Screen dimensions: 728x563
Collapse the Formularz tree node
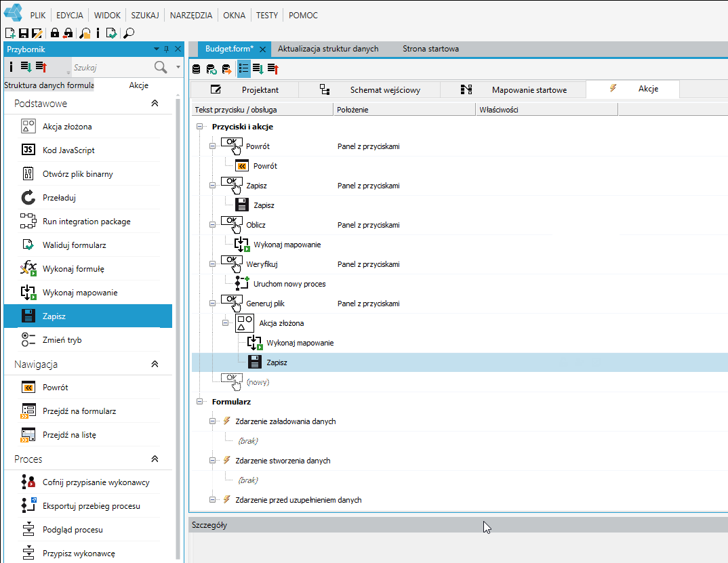point(200,402)
